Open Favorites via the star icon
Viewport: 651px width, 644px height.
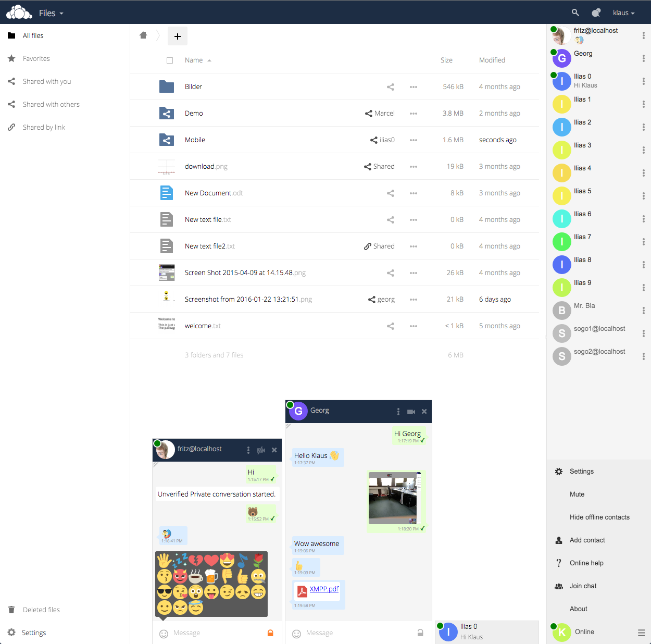[x=11, y=58]
